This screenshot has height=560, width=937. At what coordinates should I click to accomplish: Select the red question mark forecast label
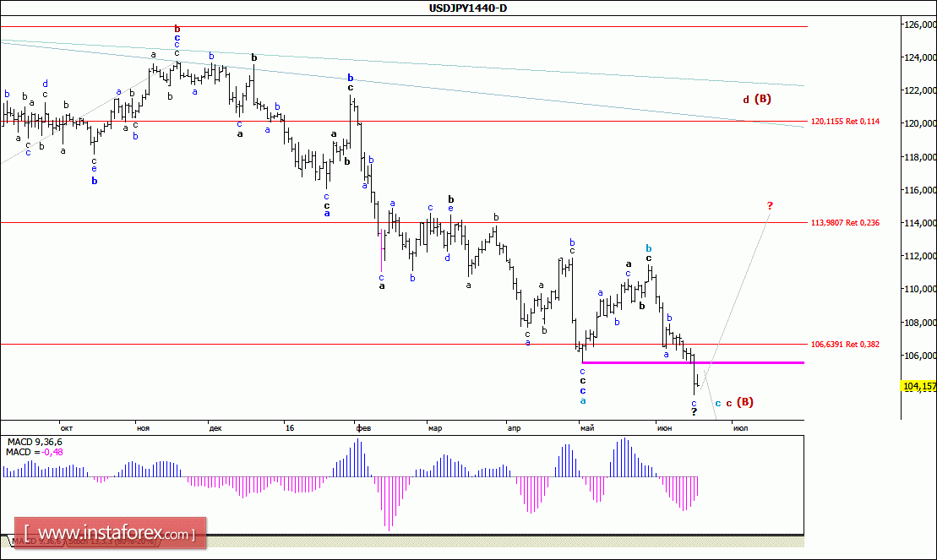pyautogui.click(x=770, y=205)
